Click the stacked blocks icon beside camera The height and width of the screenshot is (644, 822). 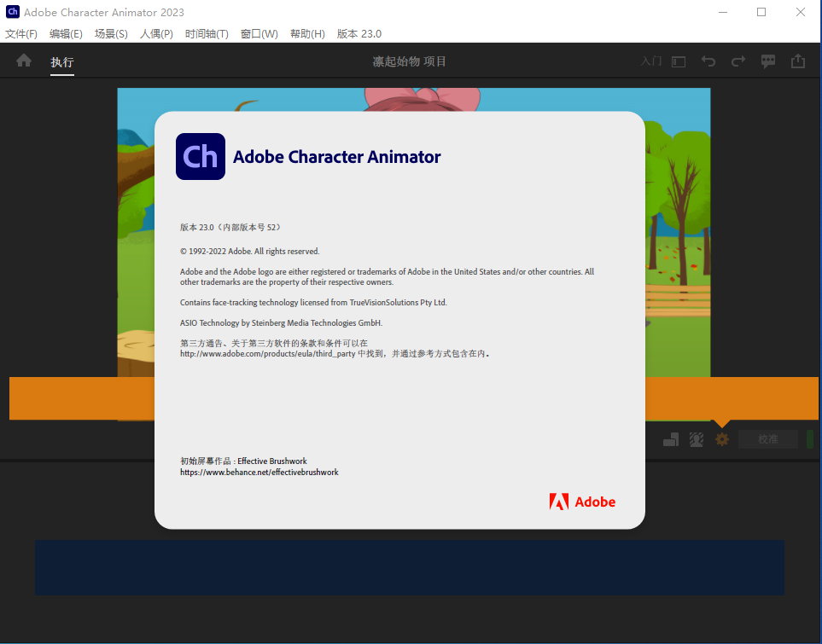coord(671,439)
